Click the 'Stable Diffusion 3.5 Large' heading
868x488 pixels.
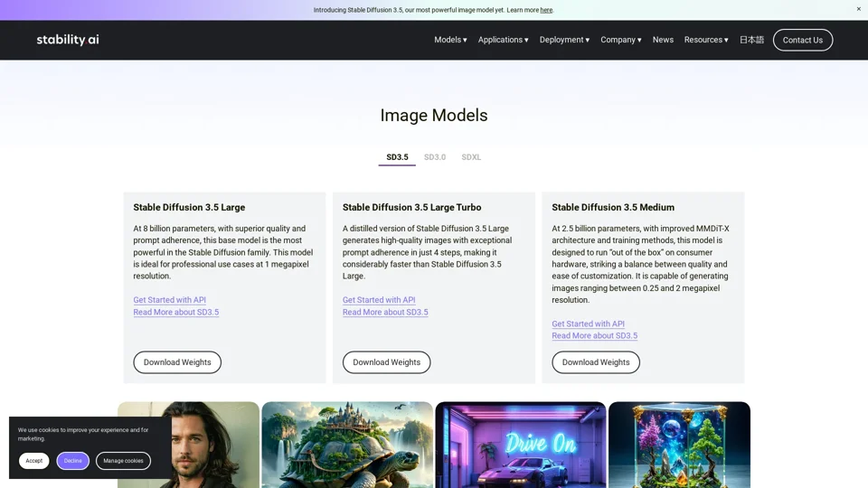click(x=189, y=208)
